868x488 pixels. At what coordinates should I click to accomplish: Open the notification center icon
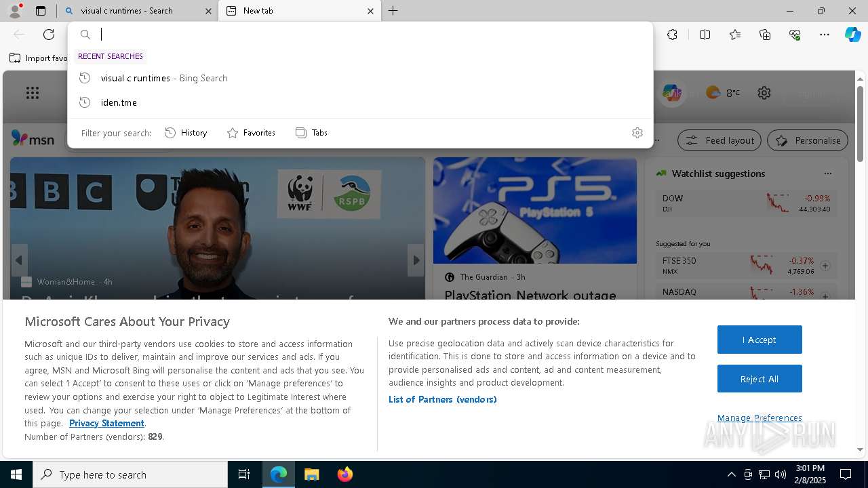point(846,474)
